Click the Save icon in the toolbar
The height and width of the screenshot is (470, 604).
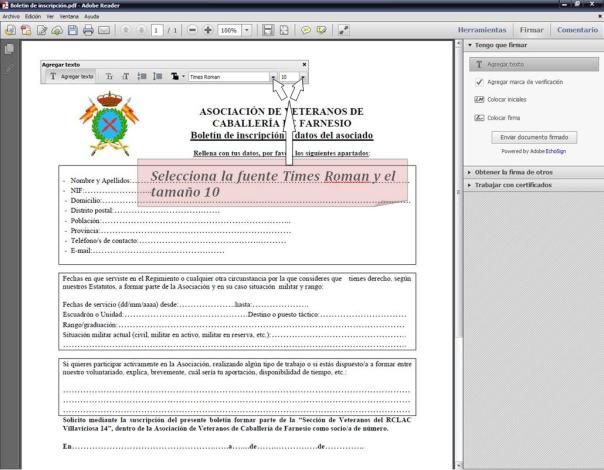click(x=74, y=31)
